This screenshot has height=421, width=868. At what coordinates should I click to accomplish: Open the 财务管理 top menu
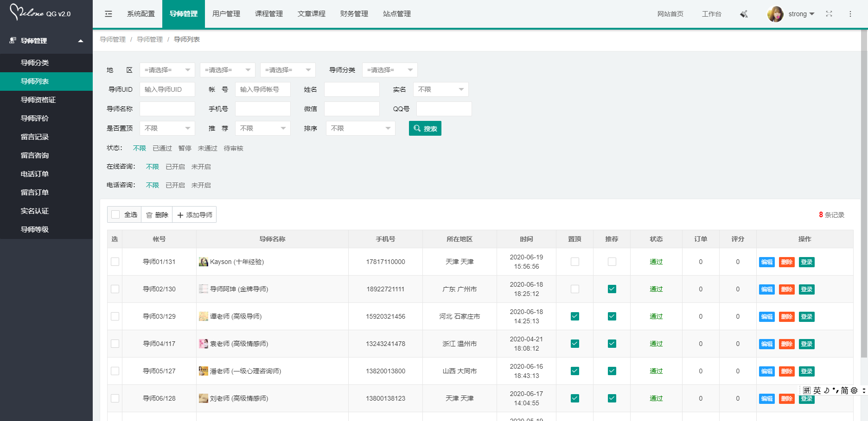point(354,14)
